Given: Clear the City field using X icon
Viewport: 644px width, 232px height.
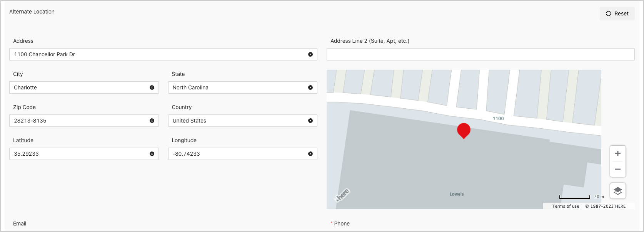Looking at the screenshot, I should click(x=152, y=87).
